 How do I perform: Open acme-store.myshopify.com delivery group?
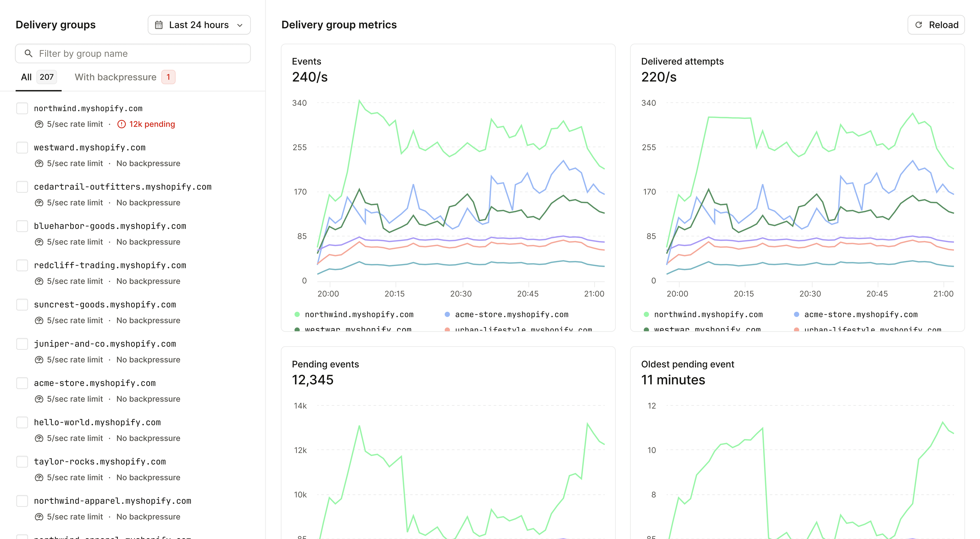(95, 383)
